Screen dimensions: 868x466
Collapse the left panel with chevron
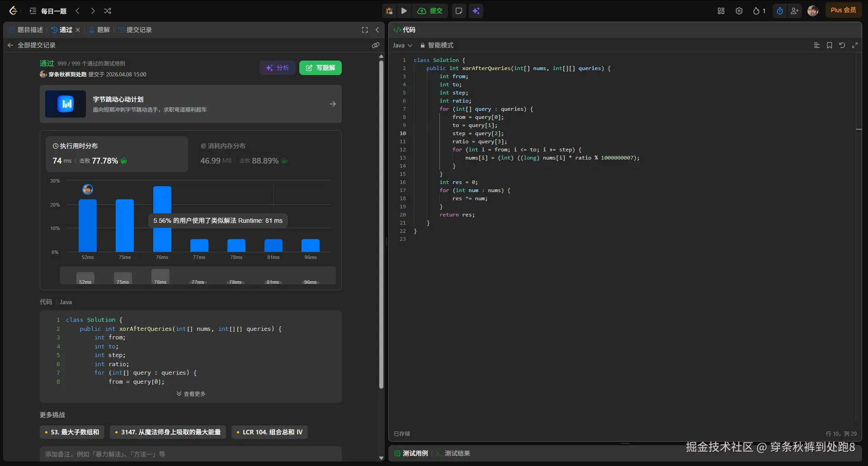click(x=377, y=30)
